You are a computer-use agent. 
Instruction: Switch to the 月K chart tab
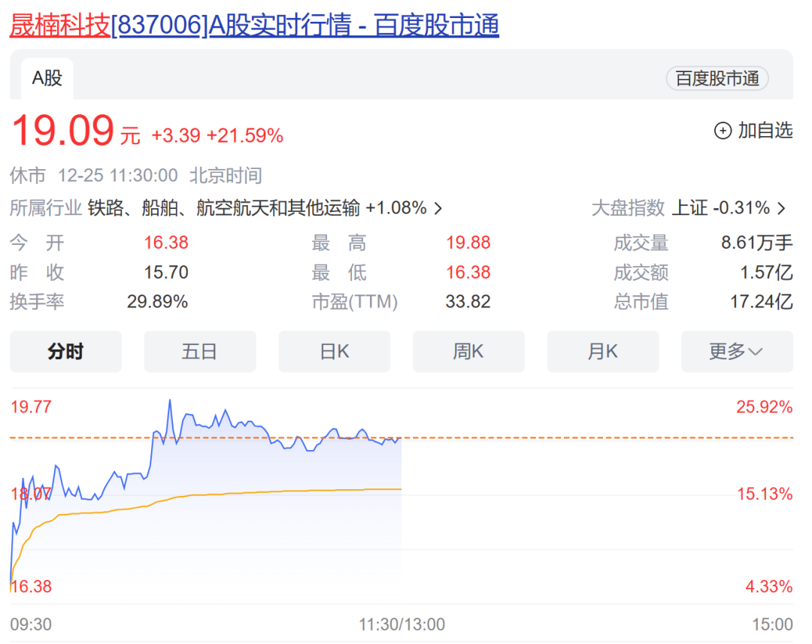[x=603, y=352]
